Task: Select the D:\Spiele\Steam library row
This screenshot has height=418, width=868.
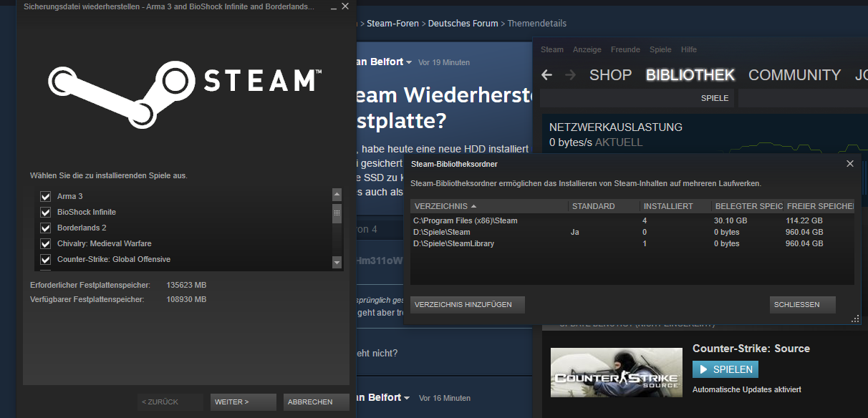Action: (x=632, y=232)
